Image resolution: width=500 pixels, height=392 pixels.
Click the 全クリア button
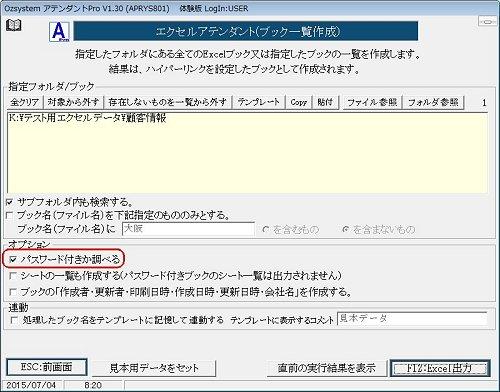25,102
